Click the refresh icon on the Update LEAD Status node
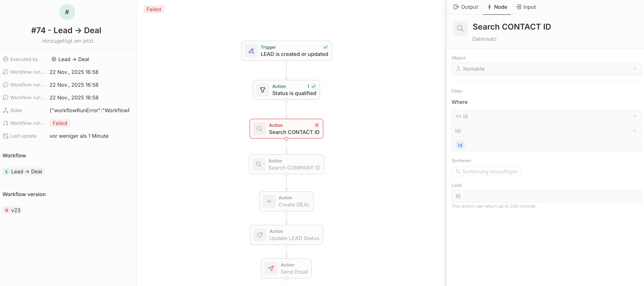644x286 pixels. [x=260, y=235]
